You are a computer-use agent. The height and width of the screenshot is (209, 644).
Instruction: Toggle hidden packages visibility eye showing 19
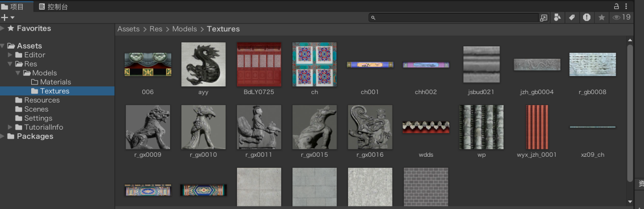click(x=621, y=18)
